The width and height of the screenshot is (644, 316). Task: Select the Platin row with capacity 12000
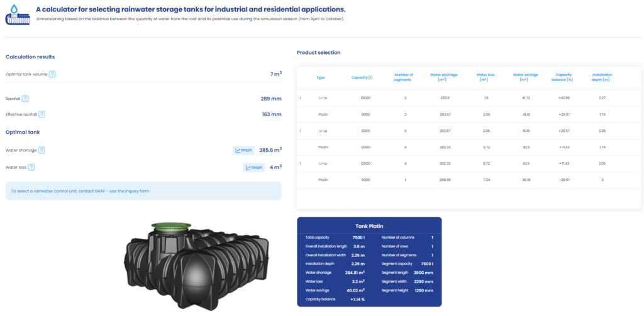pyautogui.click(x=468, y=148)
